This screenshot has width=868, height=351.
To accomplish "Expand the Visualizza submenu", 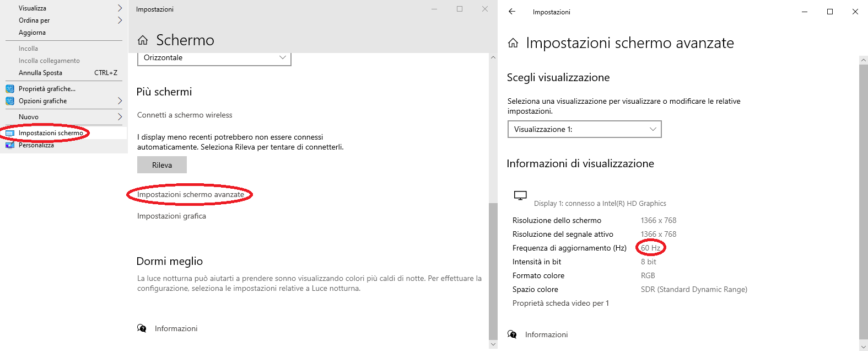I will click(x=120, y=8).
